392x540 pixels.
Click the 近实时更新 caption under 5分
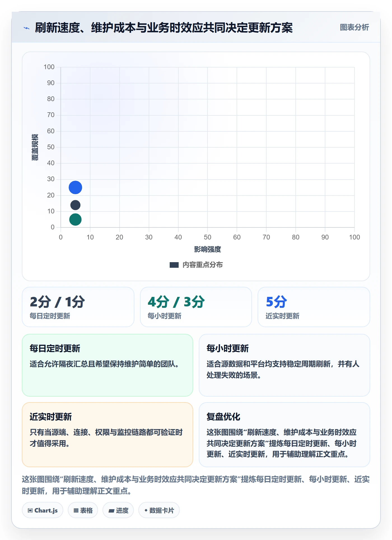[282, 316]
